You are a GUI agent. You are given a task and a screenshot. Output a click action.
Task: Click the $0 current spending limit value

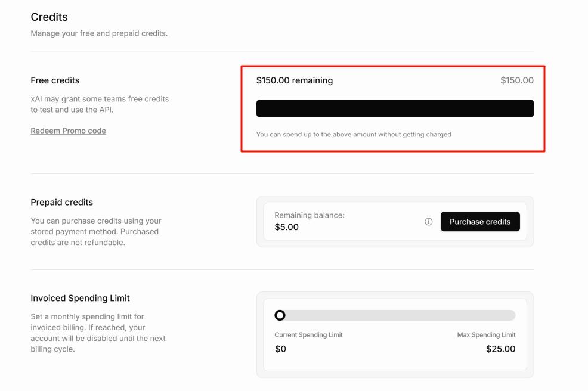coord(280,349)
